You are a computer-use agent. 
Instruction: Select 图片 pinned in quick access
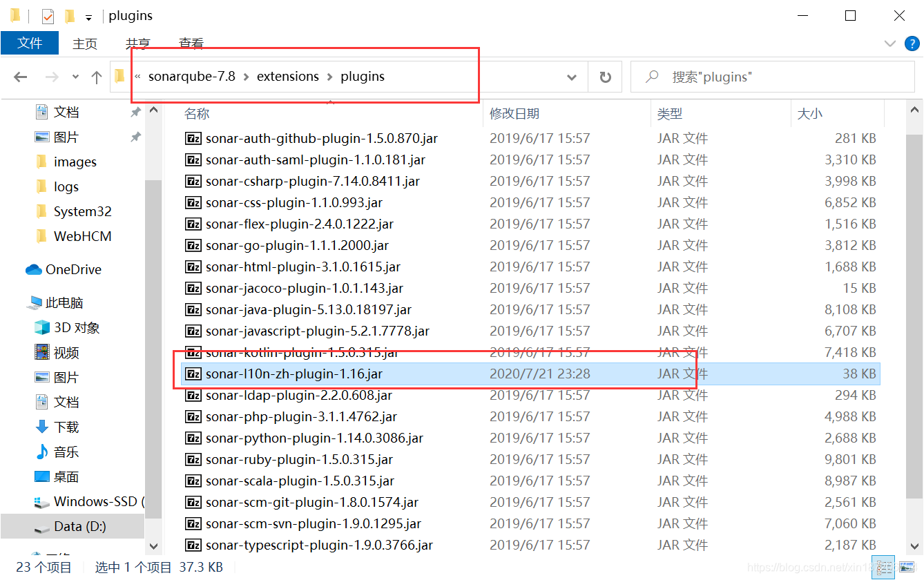[66, 137]
